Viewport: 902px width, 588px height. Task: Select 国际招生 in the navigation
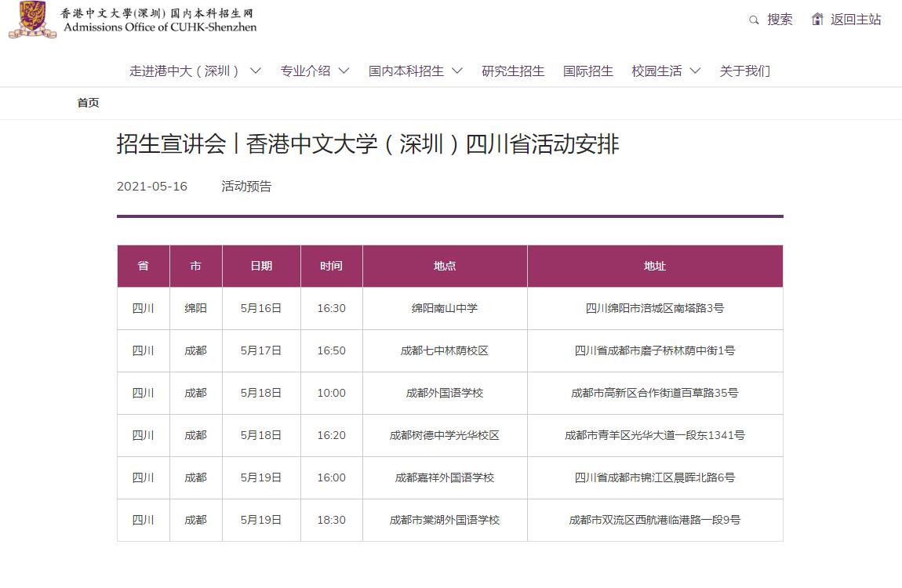pos(587,71)
